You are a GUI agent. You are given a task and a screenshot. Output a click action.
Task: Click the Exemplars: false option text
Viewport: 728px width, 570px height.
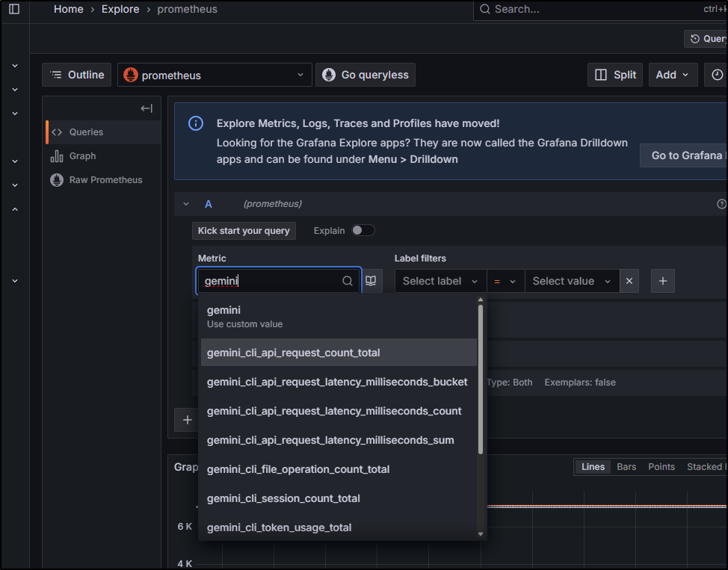(x=580, y=382)
